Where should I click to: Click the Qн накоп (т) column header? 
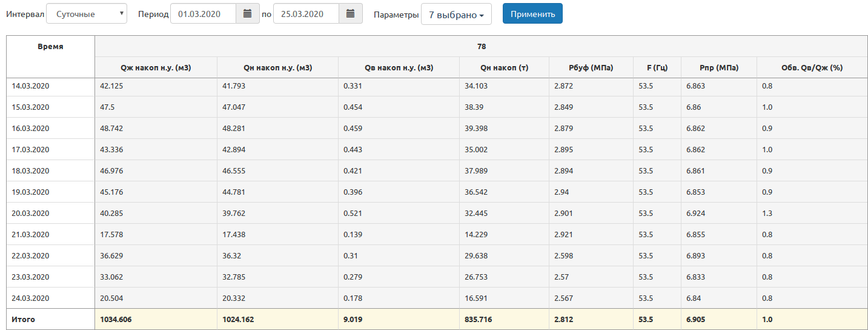[504, 67]
